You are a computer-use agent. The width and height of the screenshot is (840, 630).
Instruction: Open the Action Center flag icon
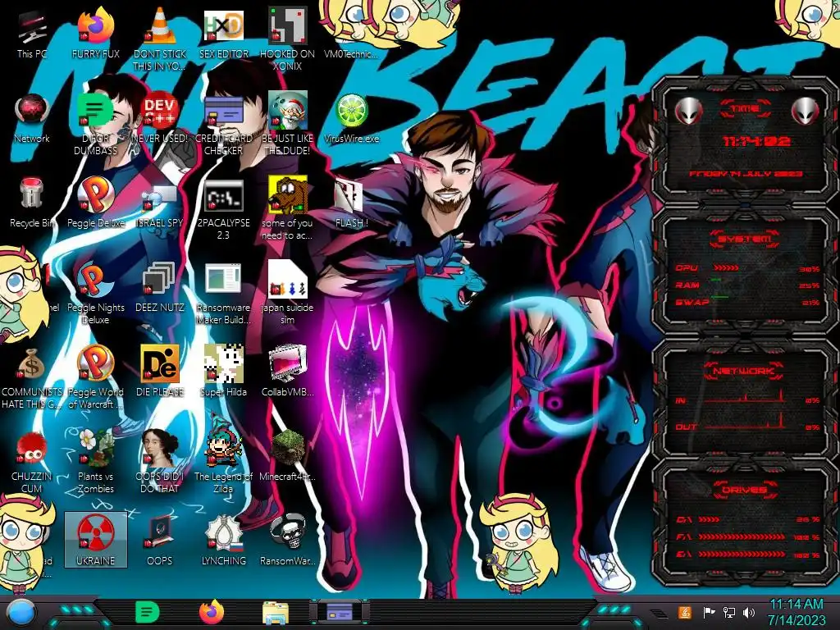(x=709, y=612)
